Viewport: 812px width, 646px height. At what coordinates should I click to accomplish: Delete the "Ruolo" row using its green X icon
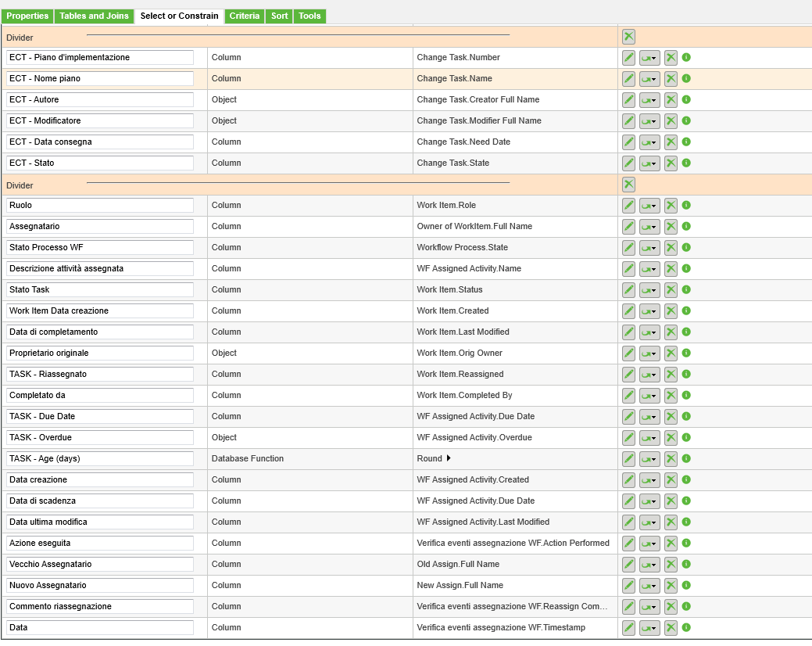[670, 205]
